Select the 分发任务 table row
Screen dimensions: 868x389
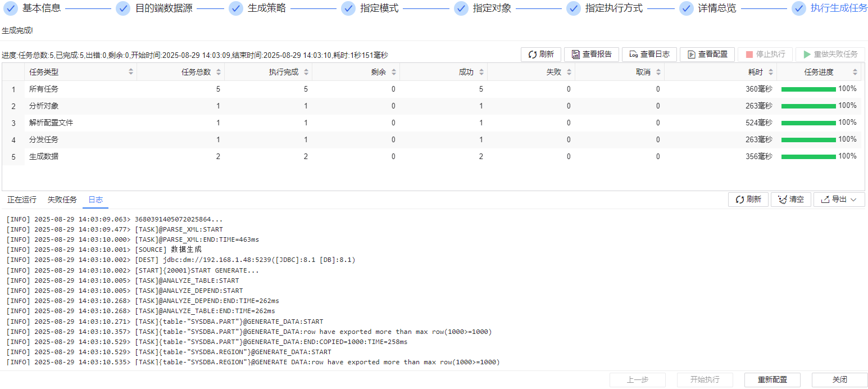[431, 139]
